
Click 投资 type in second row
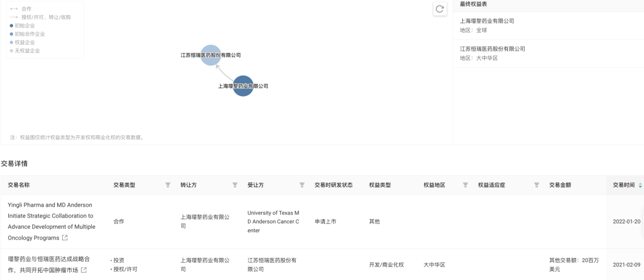119,260
